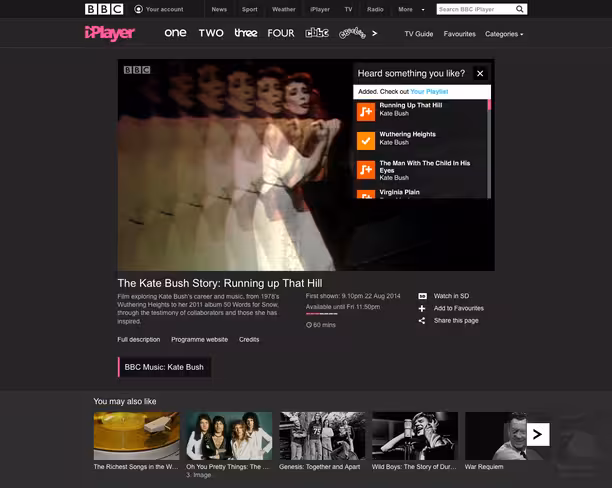Open Programme website
The image size is (612, 488).
tap(199, 340)
